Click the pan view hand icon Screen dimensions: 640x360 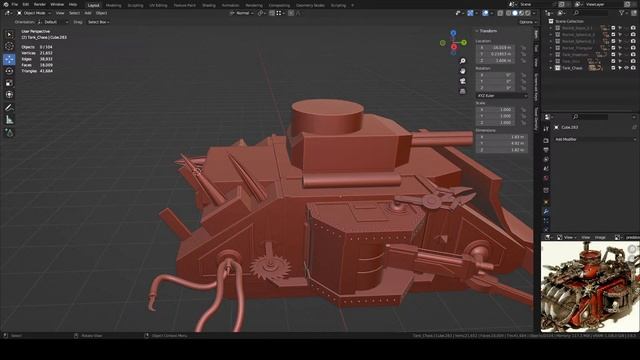pyautogui.click(x=462, y=71)
